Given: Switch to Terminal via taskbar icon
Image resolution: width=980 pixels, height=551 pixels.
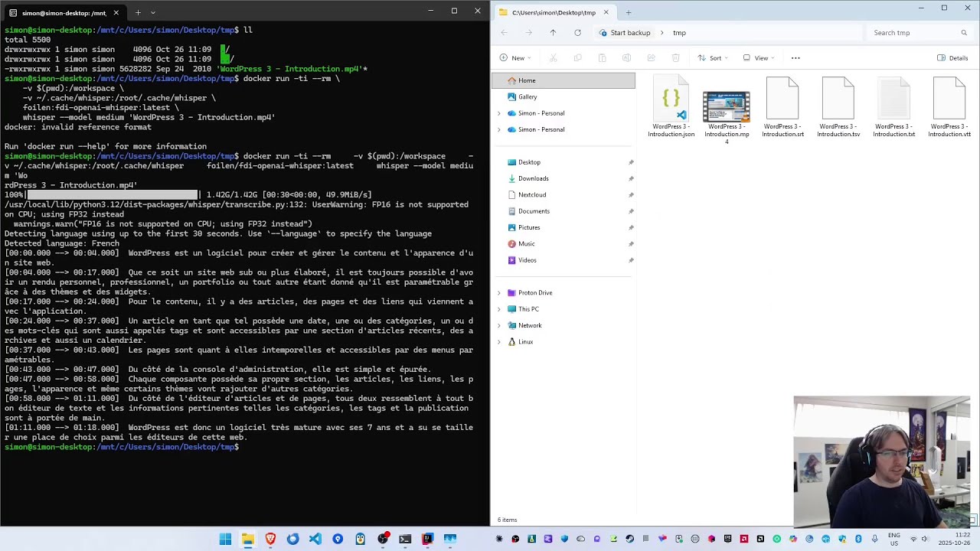Looking at the screenshot, I should click(x=405, y=540).
